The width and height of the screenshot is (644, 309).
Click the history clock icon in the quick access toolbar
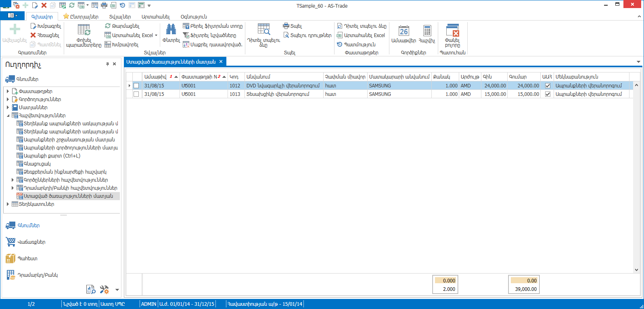122,5
